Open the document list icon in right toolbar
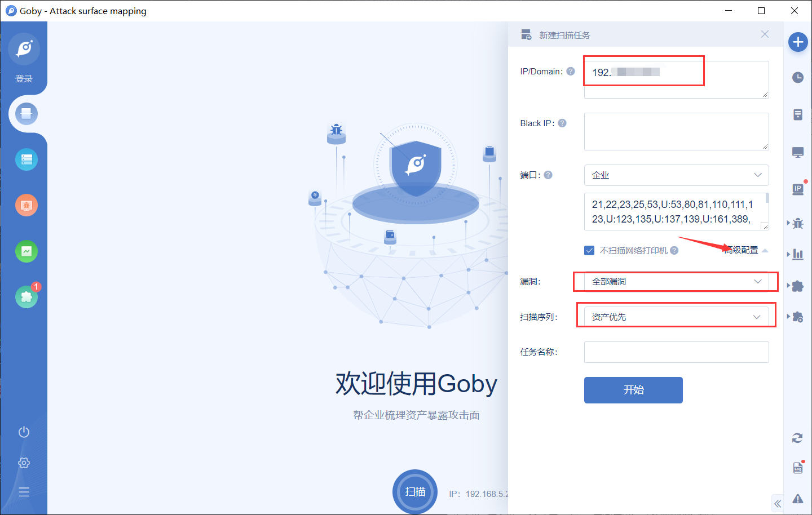812x515 pixels. (x=798, y=115)
